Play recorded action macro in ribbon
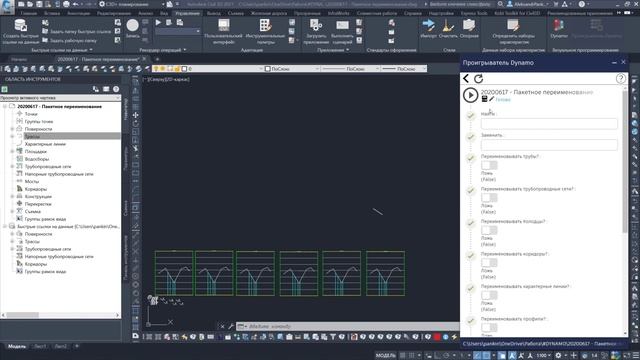This screenshot has height=360, width=640. tap(158, 22)
